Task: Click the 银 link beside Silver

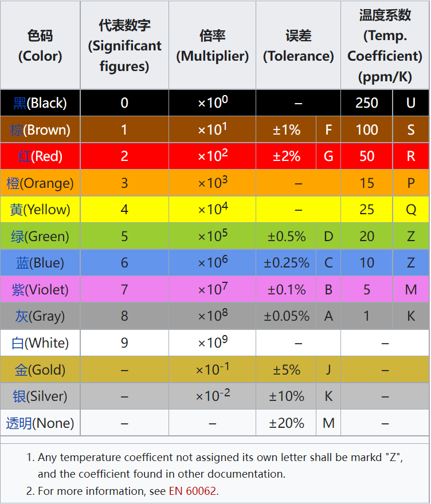Action: [19, 396]
